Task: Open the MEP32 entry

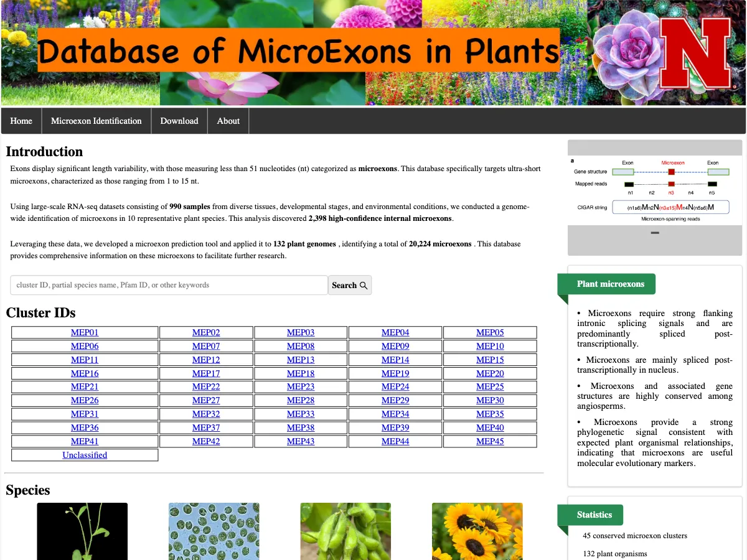Action: [206, 414]
